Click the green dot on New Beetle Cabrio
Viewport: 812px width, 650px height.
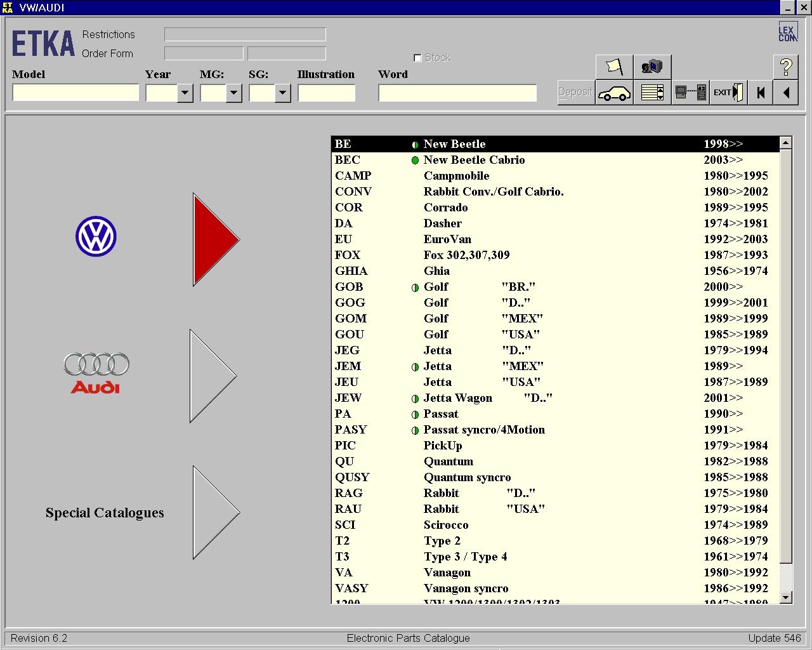click(415, 161)
